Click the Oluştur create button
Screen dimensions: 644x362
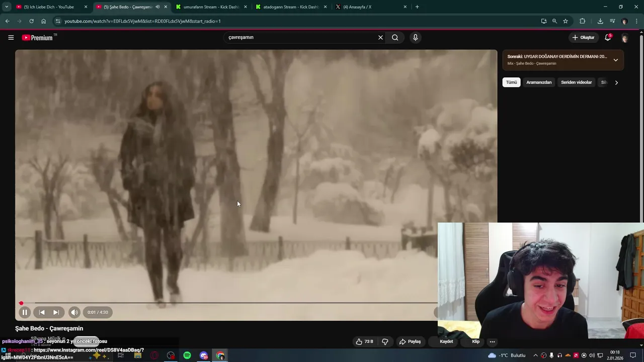coord(583,37)
